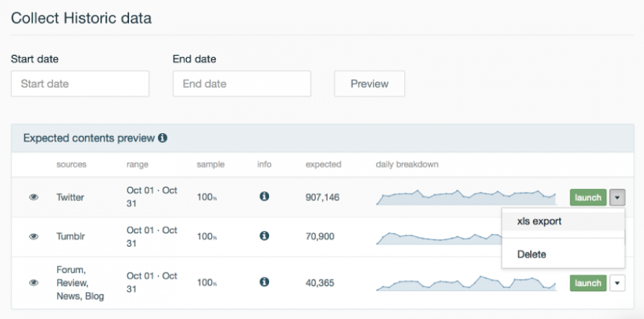
Task: Click the Start date input field
Action: 80,84
